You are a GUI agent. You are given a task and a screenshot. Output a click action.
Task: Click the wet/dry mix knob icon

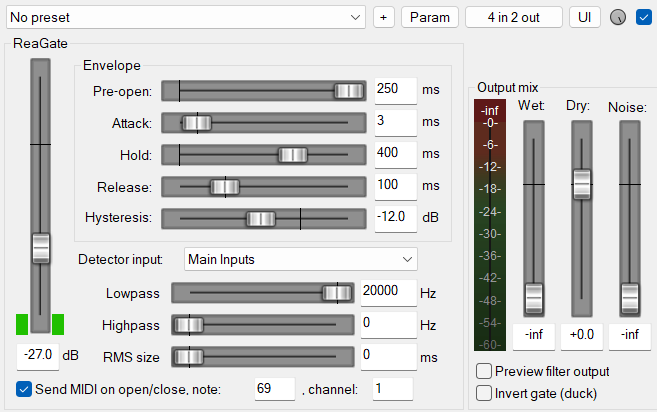[618, 18]
